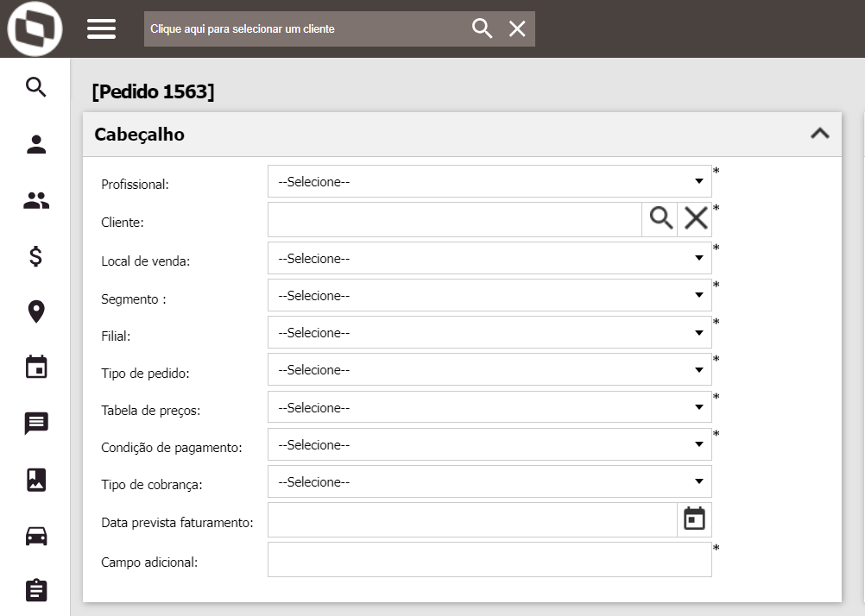Click the Campo adicional text field
Image resolution: width=865 pixels, height=616 pixels.
click(x=489, y=560)
